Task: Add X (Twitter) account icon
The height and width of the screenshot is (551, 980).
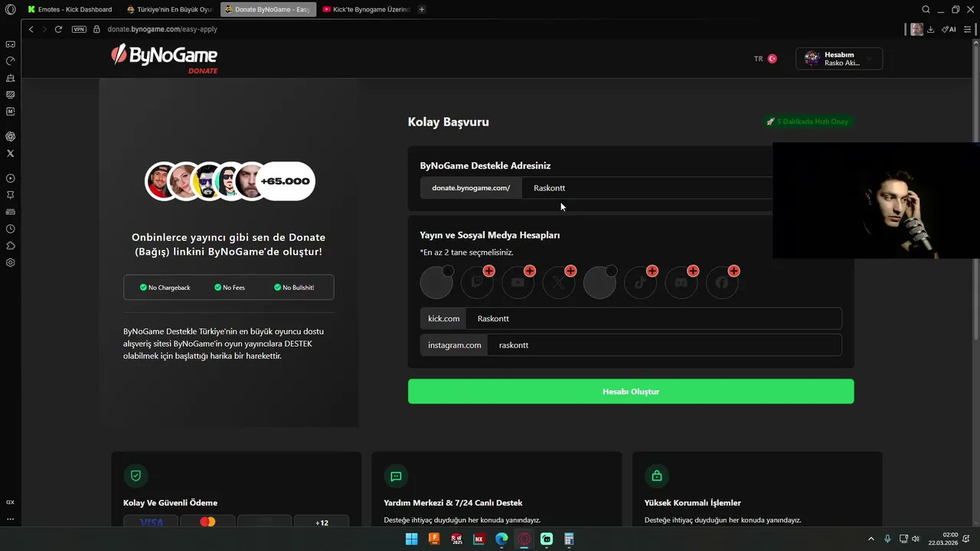Action: tap(559, 282)
